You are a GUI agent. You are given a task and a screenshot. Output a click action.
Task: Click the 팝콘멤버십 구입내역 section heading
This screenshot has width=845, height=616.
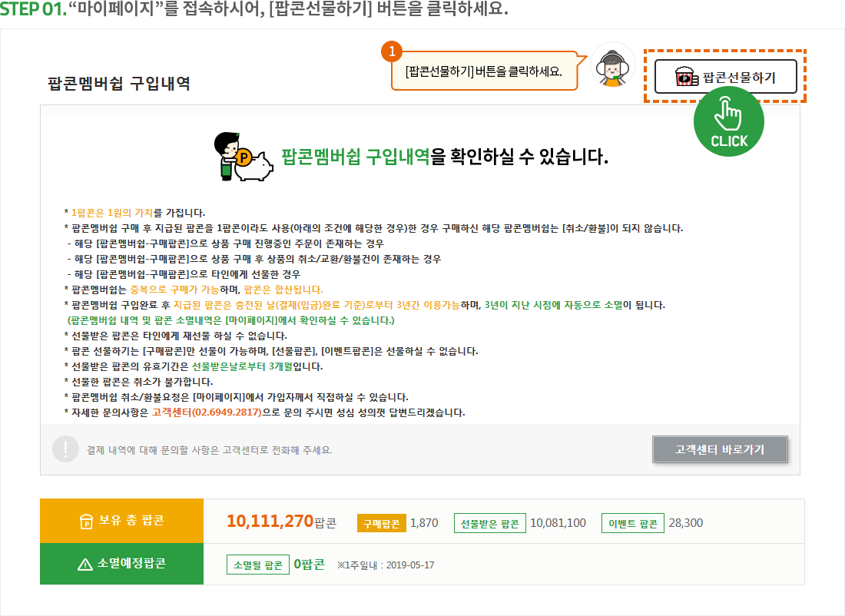119,84
